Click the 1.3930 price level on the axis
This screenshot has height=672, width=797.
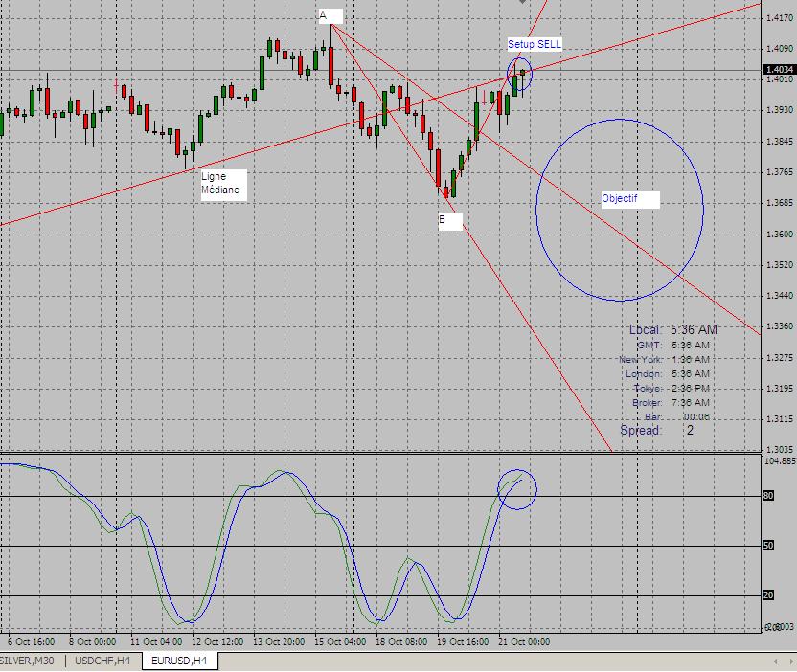tap(779, 110)
